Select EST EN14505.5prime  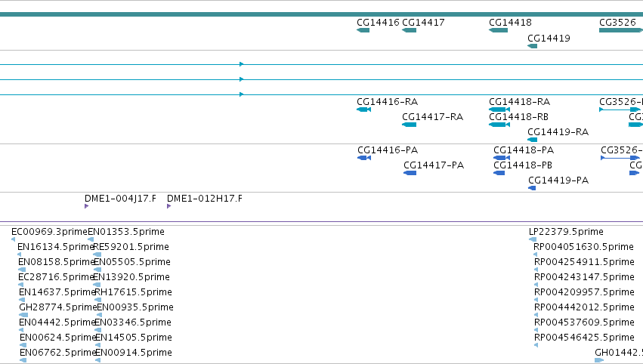pyautogui.click(x=134, y=338)
